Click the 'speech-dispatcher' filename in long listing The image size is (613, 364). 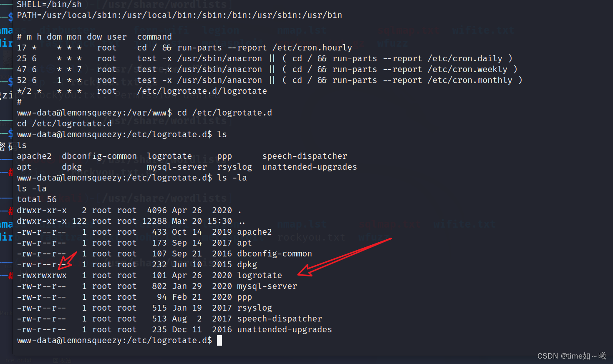point(280,319)
